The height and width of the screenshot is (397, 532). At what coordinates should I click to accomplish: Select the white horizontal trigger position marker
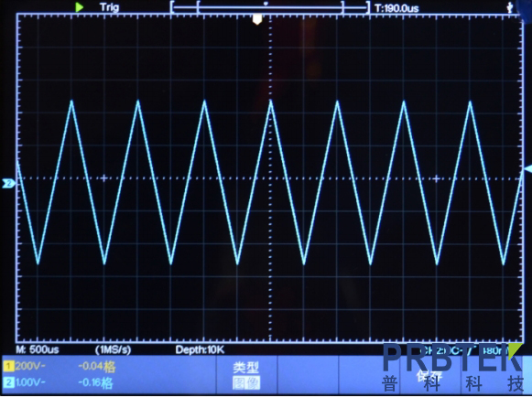coord(257,19)
